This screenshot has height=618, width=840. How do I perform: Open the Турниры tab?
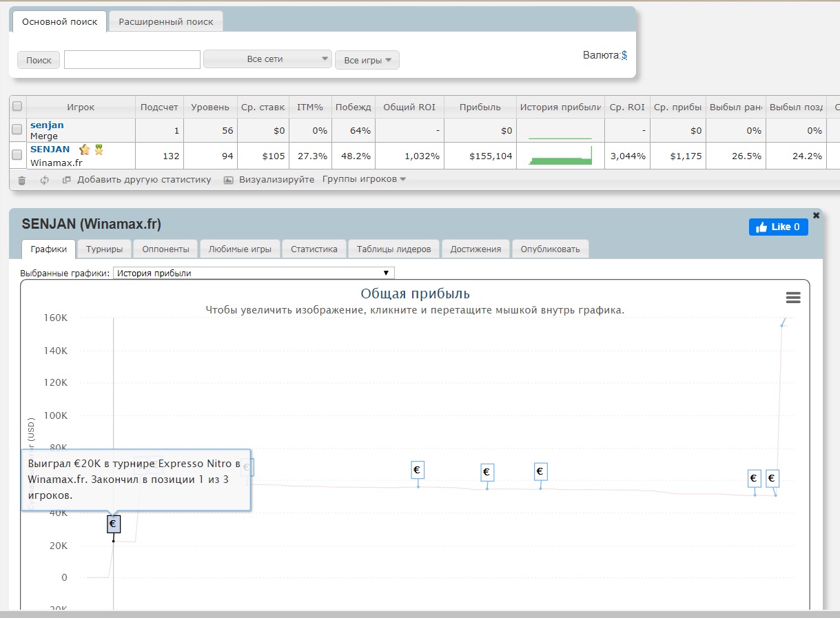pyautogui.click(x=104, y=249)
